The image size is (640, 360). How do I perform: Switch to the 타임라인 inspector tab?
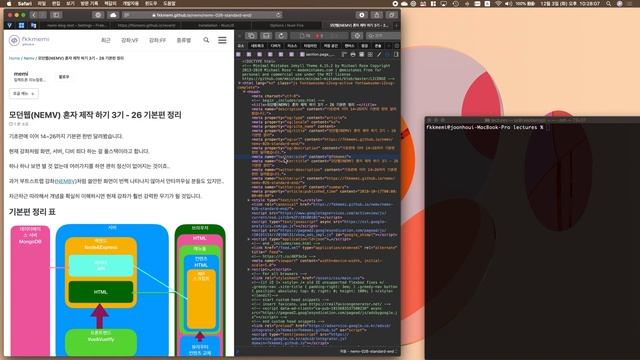tap(310, 46)
